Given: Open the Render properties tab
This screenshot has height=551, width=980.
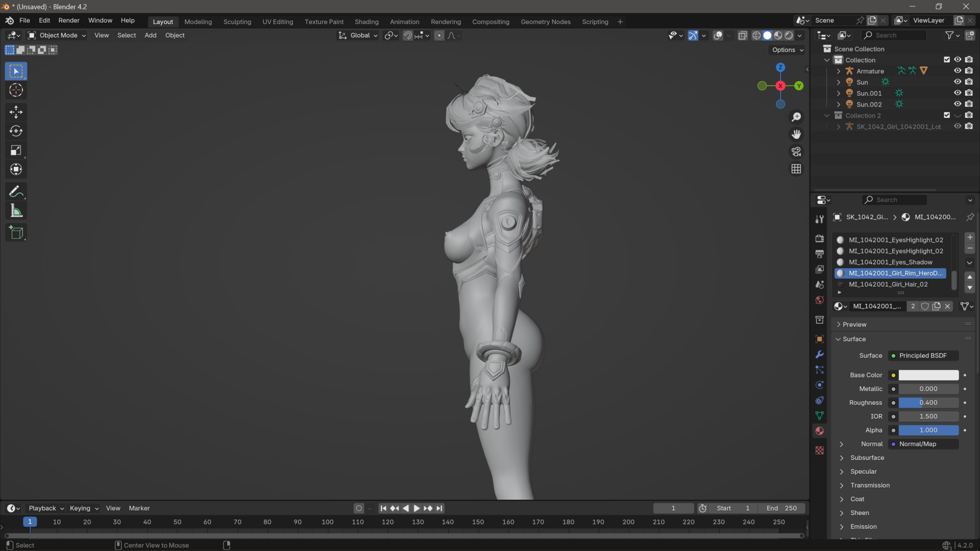Looking at the screenshot, I should [819, 238].
